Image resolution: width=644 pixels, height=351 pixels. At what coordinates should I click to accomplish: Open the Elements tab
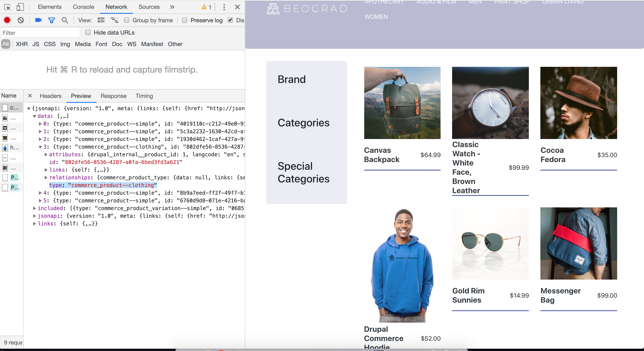coord(50,7)
